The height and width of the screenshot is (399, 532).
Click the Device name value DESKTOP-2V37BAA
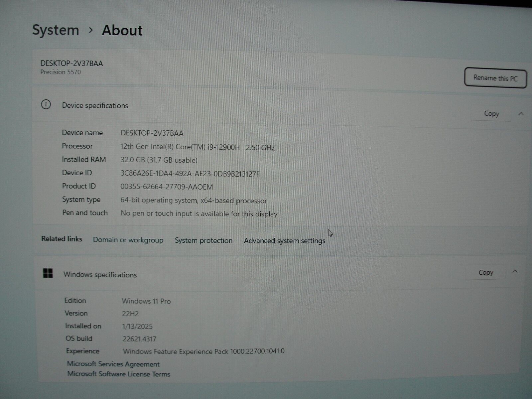152,133
